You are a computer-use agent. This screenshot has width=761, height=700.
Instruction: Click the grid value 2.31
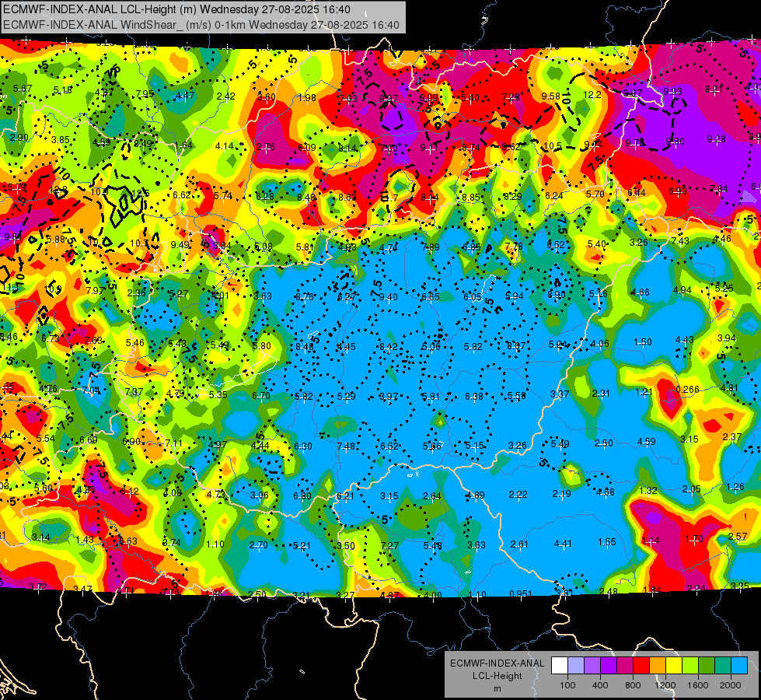(601, 394)
